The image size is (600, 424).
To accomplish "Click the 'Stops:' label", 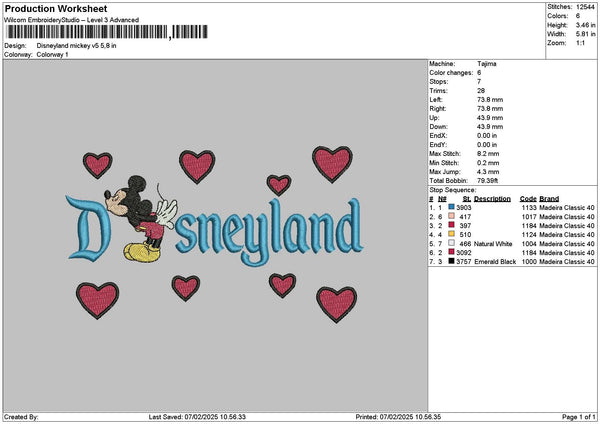I will click(439, 82).
